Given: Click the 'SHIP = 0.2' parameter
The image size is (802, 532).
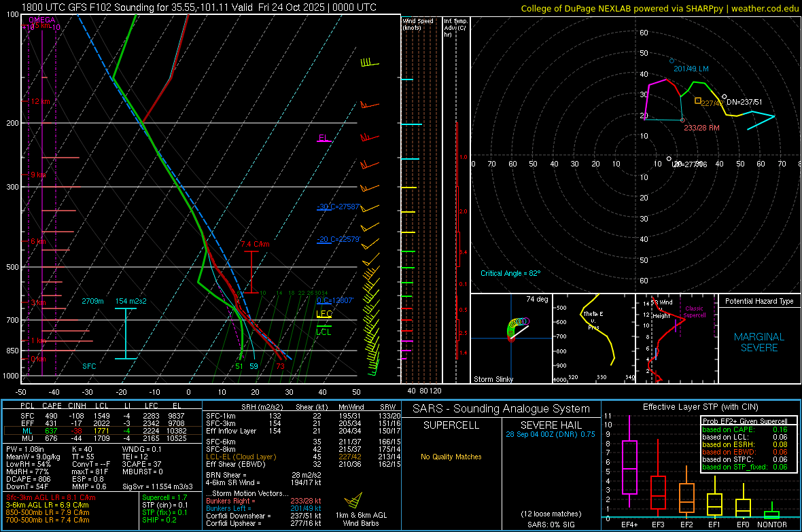Looking at the screenshot, I should click(x=159, y=520).
